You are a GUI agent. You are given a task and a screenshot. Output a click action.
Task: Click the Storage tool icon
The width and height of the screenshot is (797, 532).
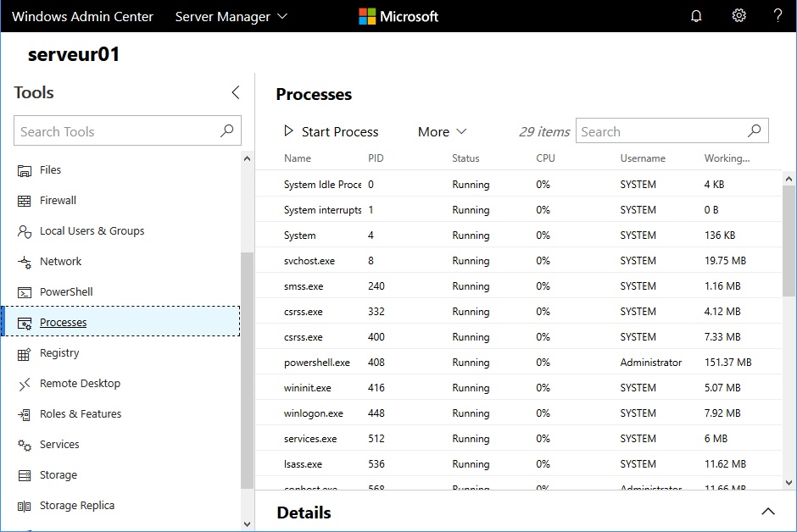pyautogui.click(x=24, y=475)
